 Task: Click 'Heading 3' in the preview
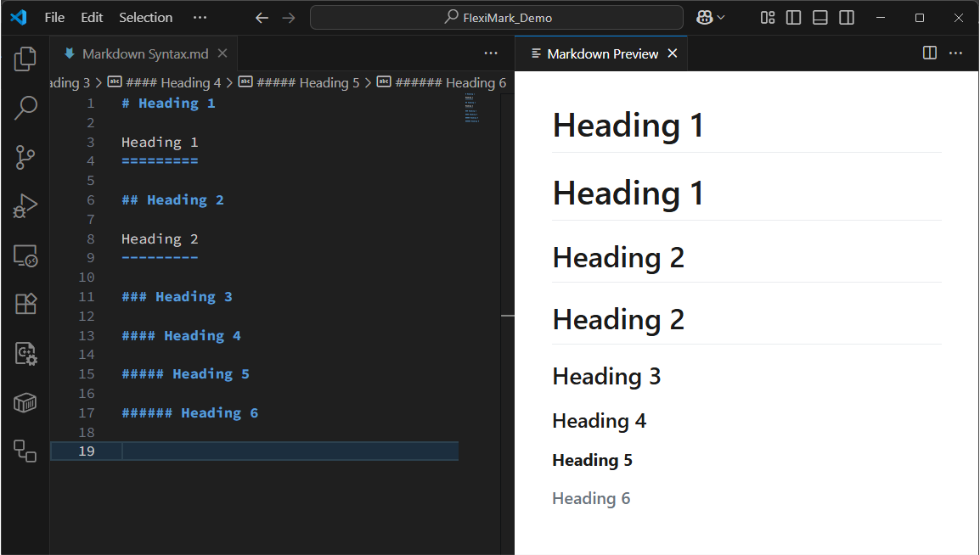[x=606, y=377]
